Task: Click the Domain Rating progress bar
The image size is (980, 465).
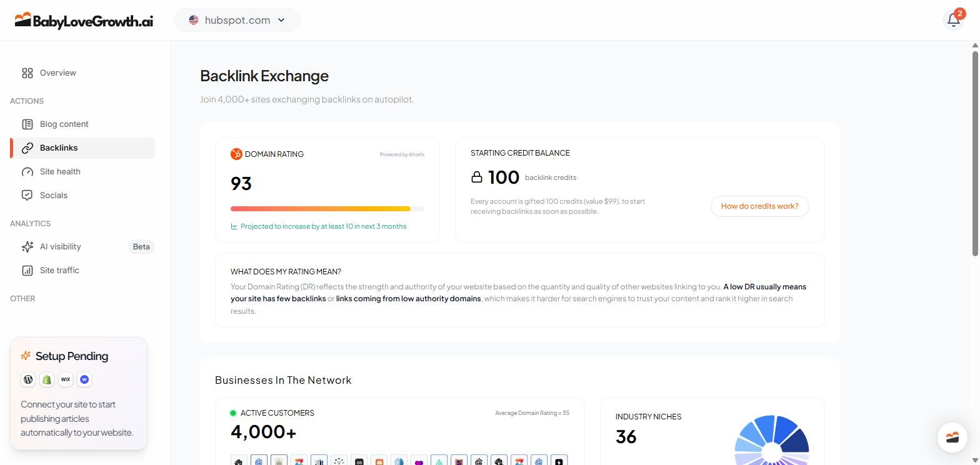Action: [327, 209]
